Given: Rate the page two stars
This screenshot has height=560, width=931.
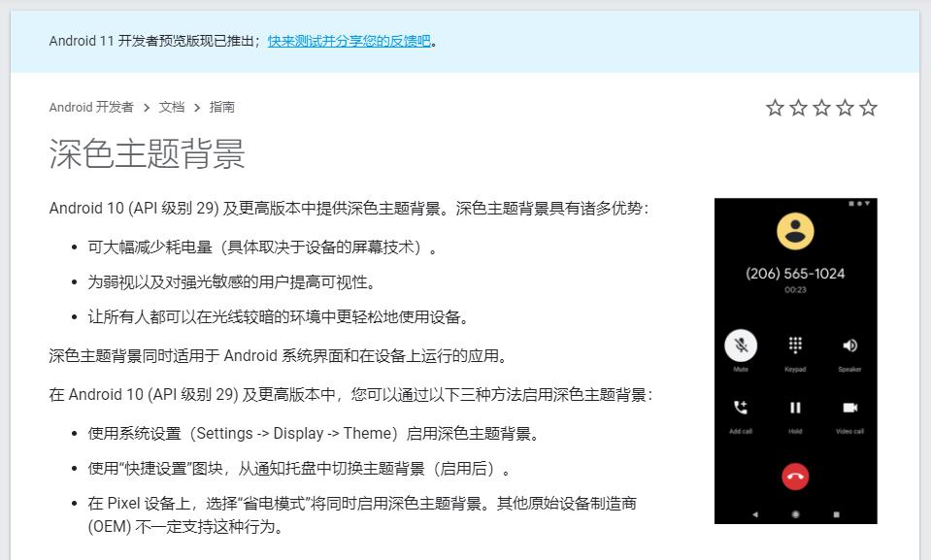Looking at the screenshot, I should 798,108.
